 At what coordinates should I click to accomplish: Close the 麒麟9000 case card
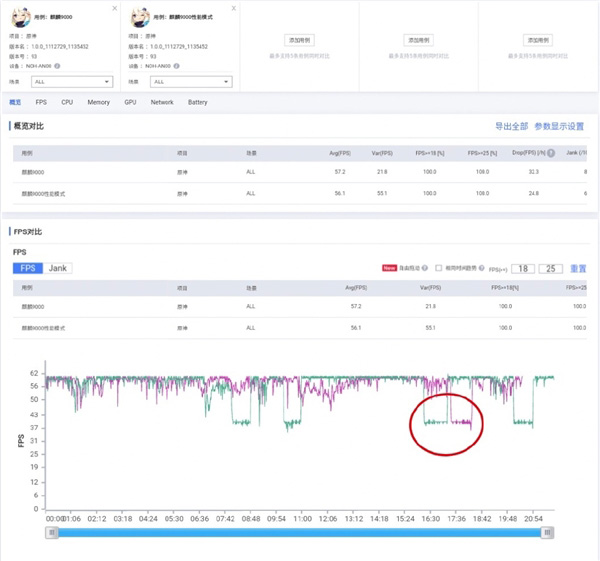click(x=113, y=9)
